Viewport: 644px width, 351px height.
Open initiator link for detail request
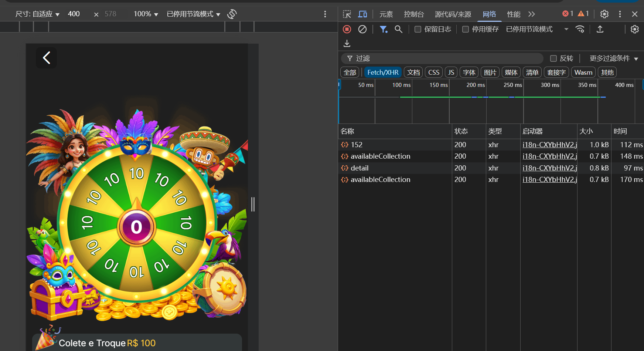(549, 168)
